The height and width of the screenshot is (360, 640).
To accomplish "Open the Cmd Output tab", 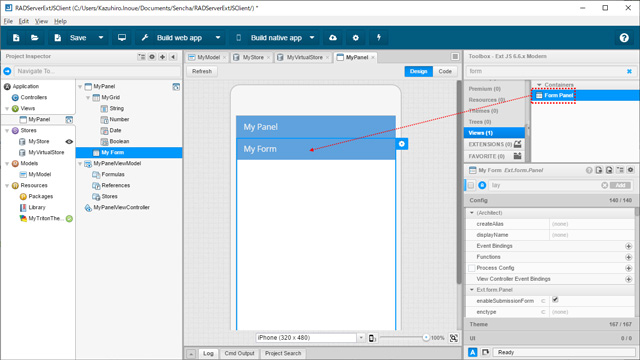I will click(239, 353).
